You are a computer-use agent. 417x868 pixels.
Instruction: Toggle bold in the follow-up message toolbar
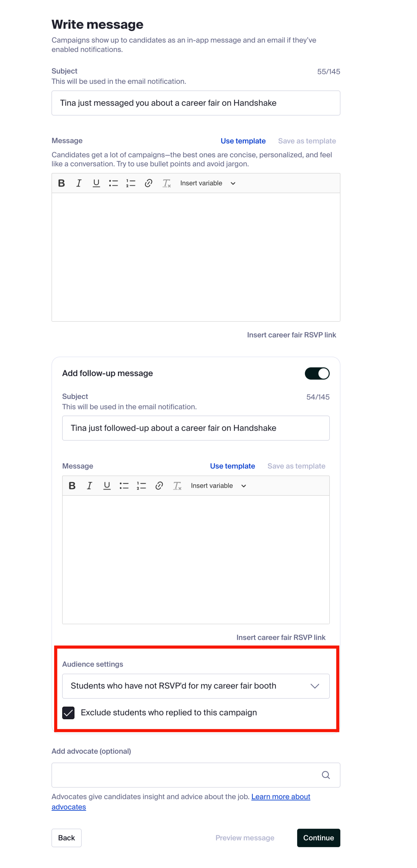[72, 486]
